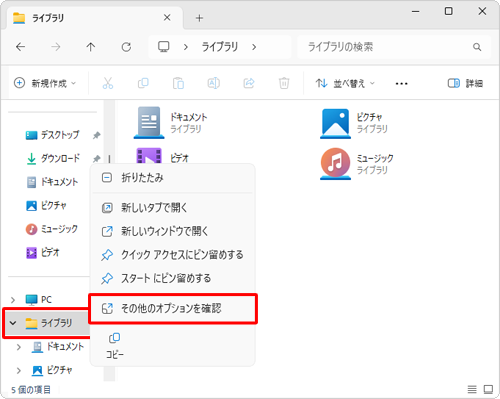This screenshot has width=500, height=399.
Task: Click the search magnifier icon
Action: tap(477, 47)
